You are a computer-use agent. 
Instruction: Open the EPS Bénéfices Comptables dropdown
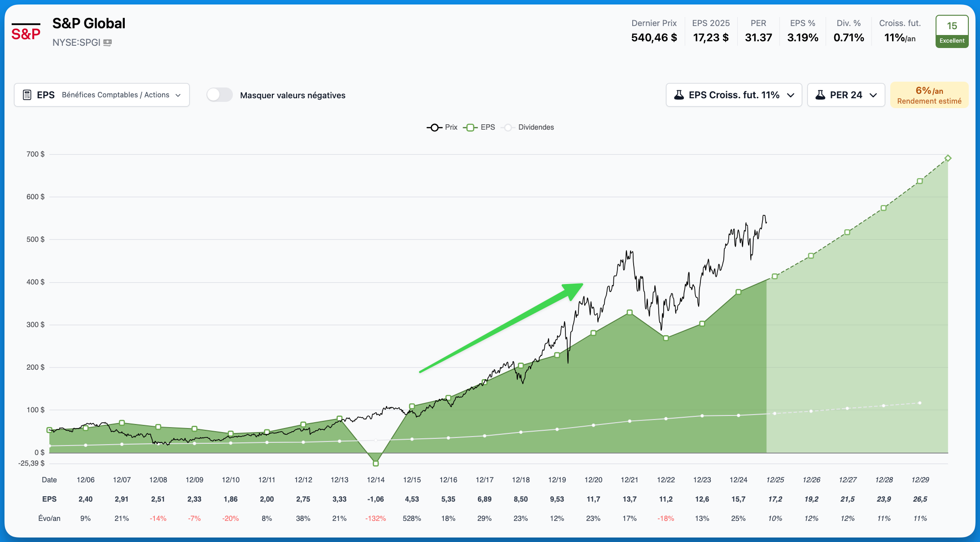tap(102, 95)
